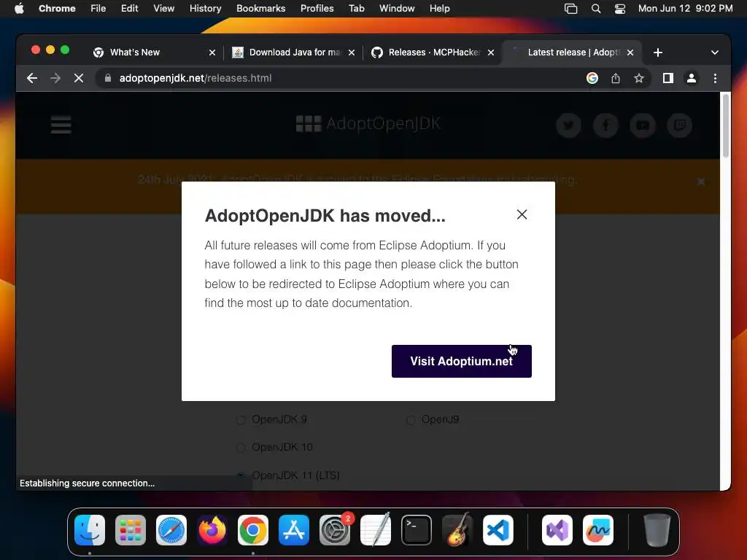This screenshot has height=560, width=747.
Task: Choose the OpenJ9 radio option
Action: [x=411, y=419]
